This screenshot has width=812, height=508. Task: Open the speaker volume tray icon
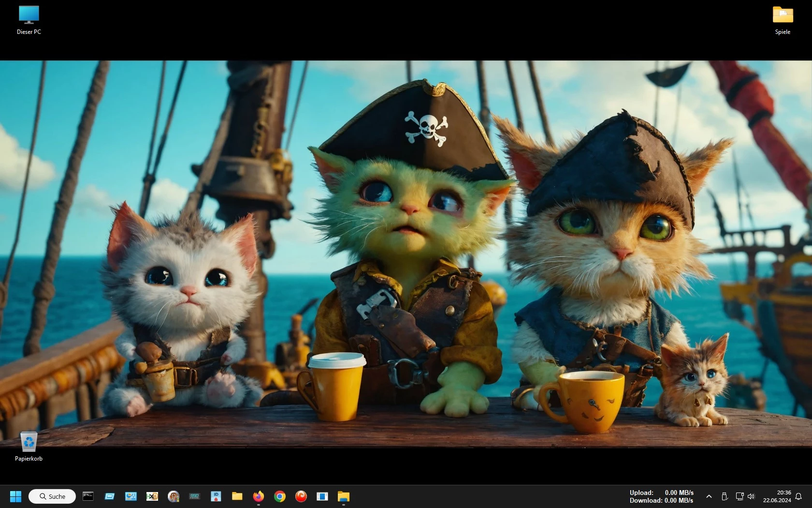tap(751, 496)
